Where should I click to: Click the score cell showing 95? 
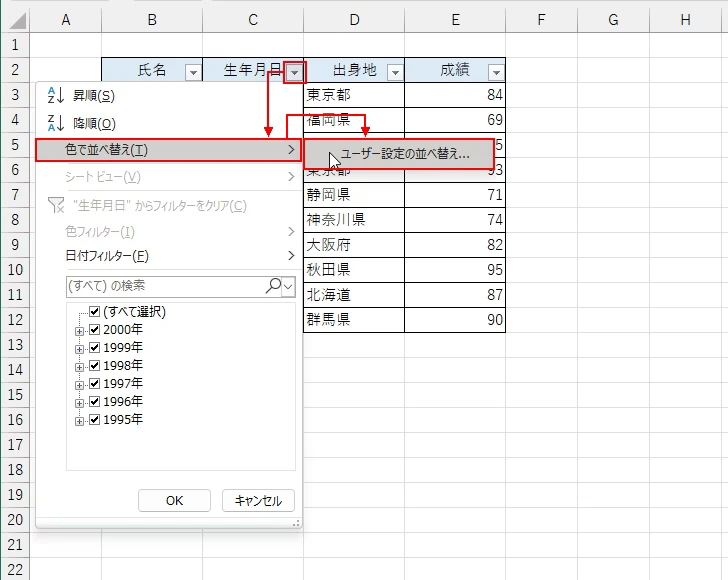(x=455, y=270)
